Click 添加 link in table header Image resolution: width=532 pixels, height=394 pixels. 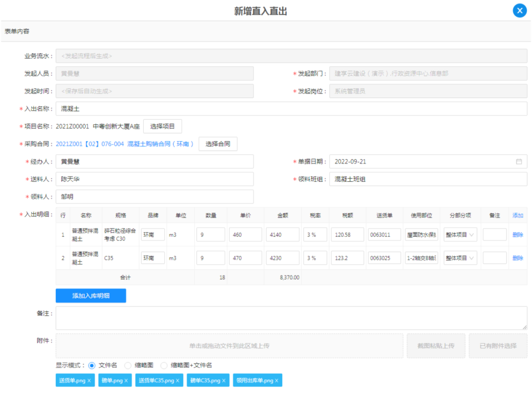518,215
